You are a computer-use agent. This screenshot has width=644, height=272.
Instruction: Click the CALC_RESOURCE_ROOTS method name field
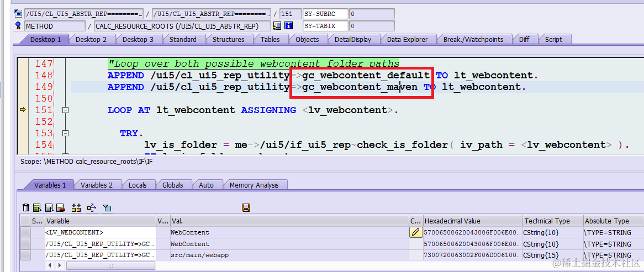(x=182, y=26)
